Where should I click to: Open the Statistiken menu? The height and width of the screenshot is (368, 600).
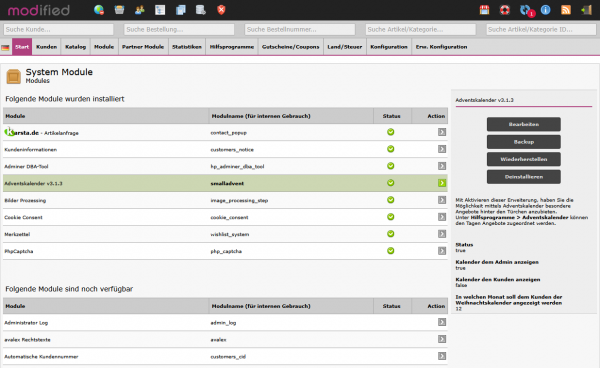point(187,47)
